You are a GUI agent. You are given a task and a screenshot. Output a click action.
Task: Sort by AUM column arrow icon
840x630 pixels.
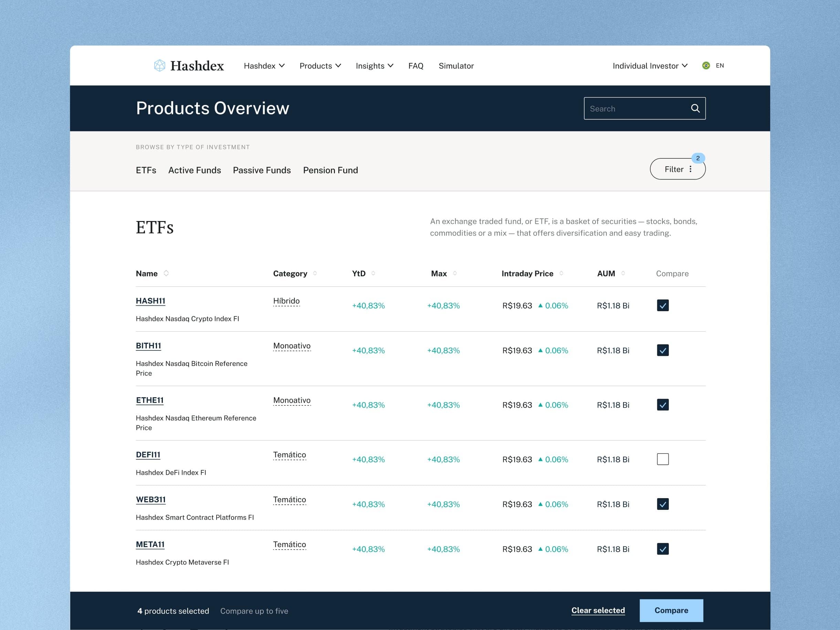click(623, 273)
